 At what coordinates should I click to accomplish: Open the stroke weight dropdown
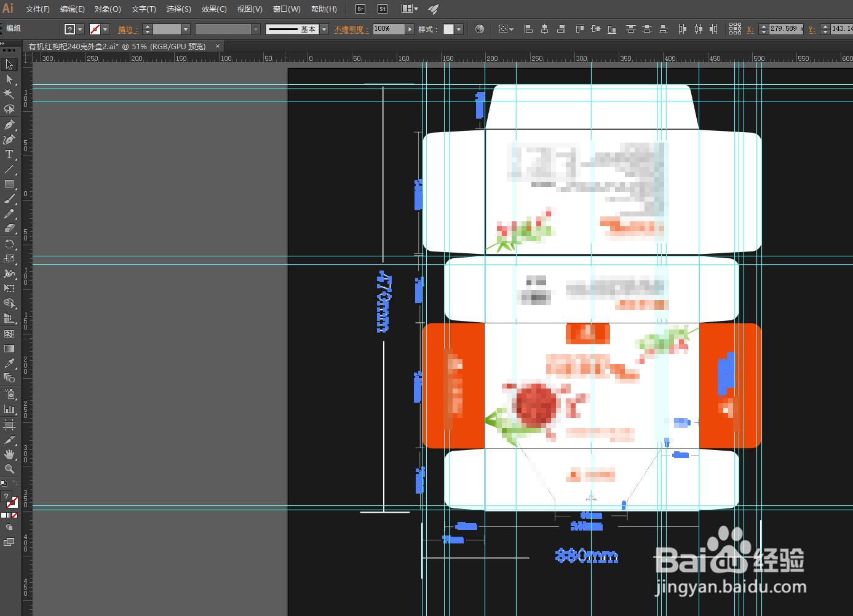point(186,30)
